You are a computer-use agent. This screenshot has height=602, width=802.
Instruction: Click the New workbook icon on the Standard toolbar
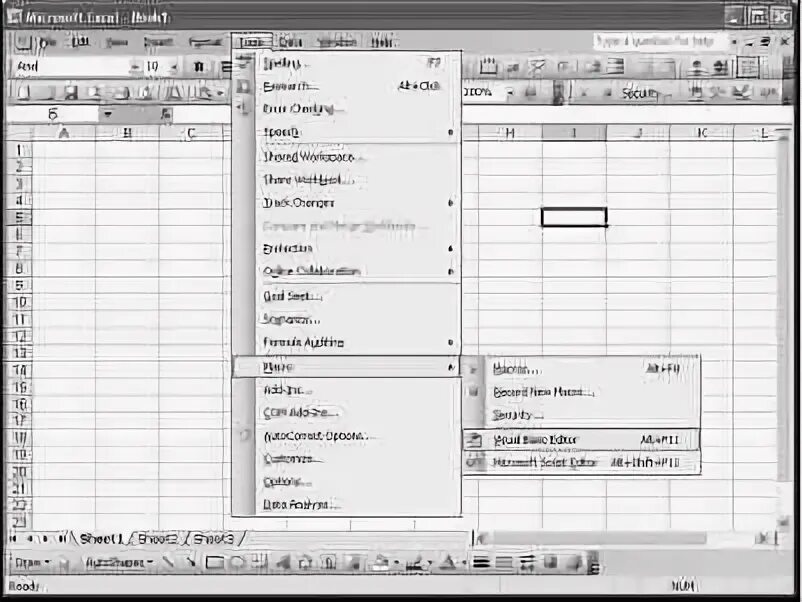pyautogui.click(x=23, y=92)
